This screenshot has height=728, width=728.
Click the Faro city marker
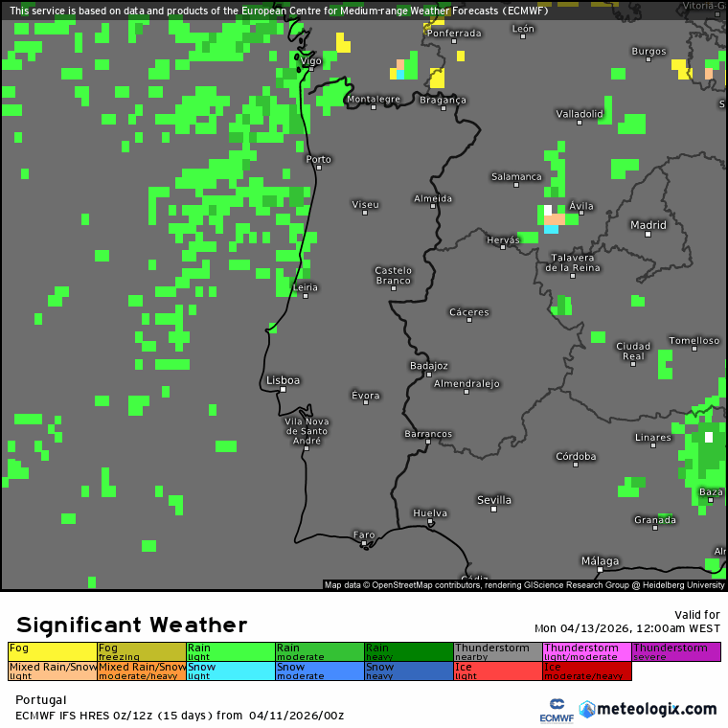click(x=364, y=543)
